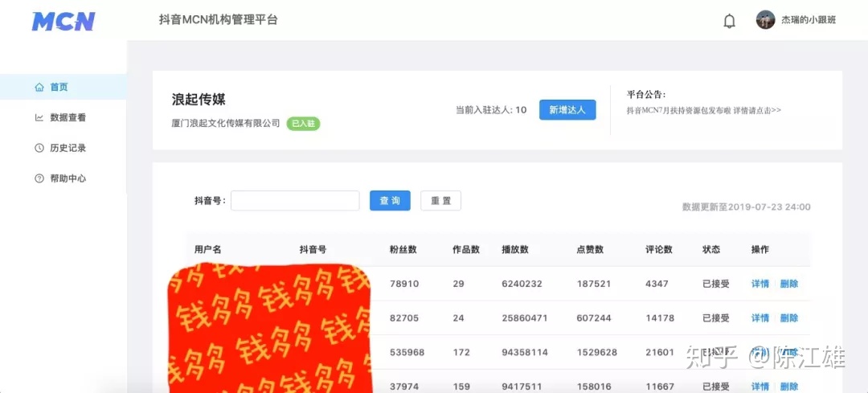Click the 当前入驻达人: 10 label
The image size is (868, 393).
click(x=491, y=109)
